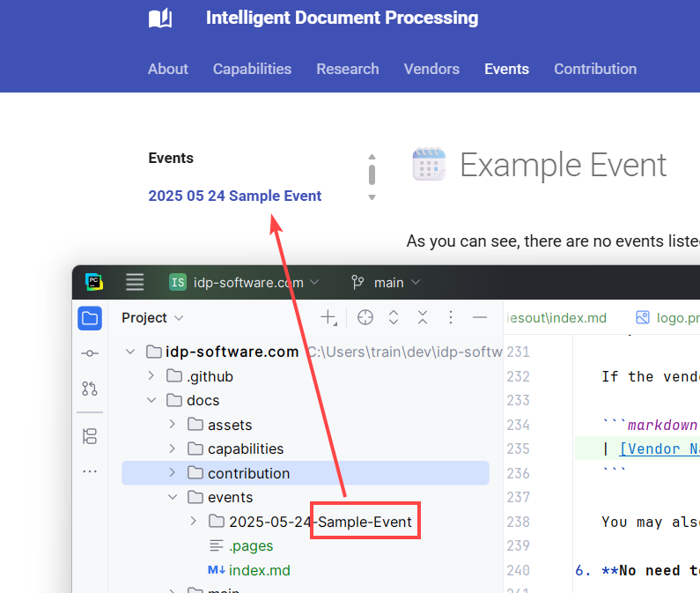Open the Contribution navigation tab
This screenshot has width=700, height=593.
point(595,69)
